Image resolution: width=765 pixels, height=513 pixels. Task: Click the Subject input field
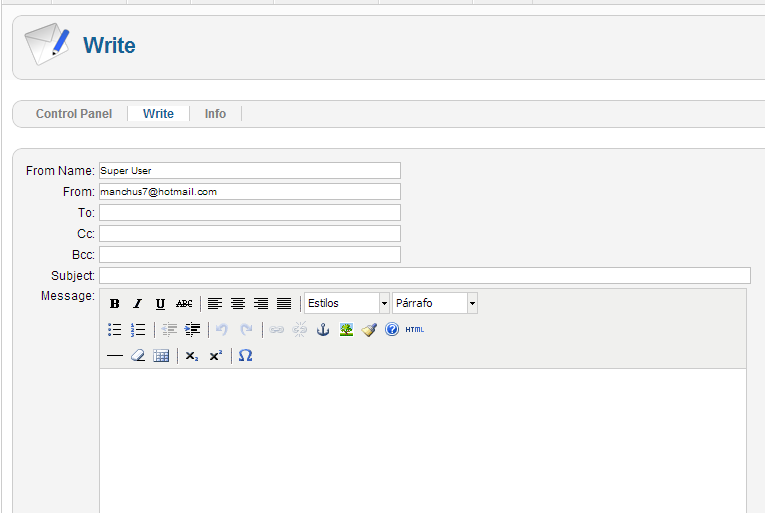pyautogui.click(x=424, y=276)
